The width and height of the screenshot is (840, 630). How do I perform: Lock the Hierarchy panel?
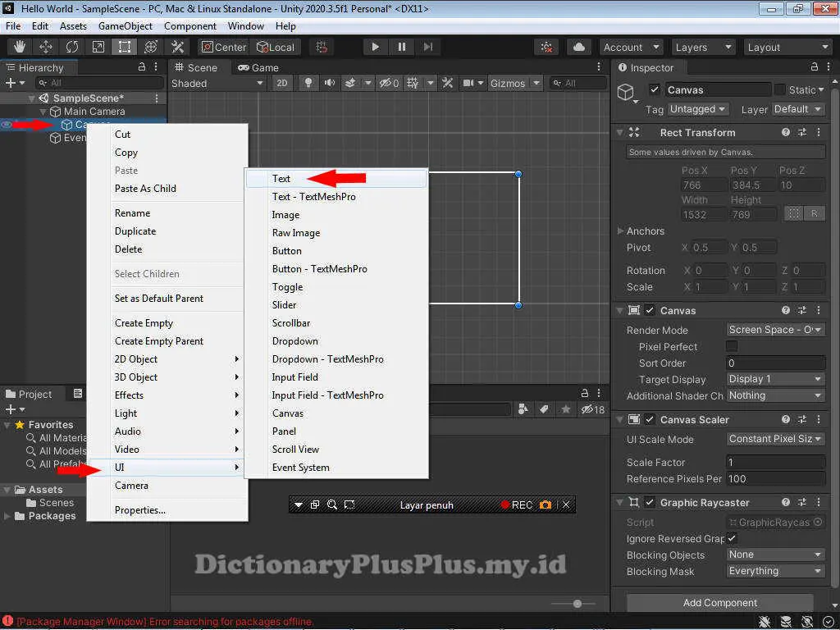coord(142,67)
